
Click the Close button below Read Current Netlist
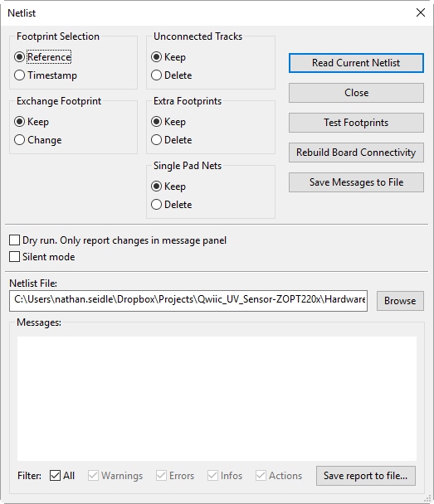click(x=356, y=93)
